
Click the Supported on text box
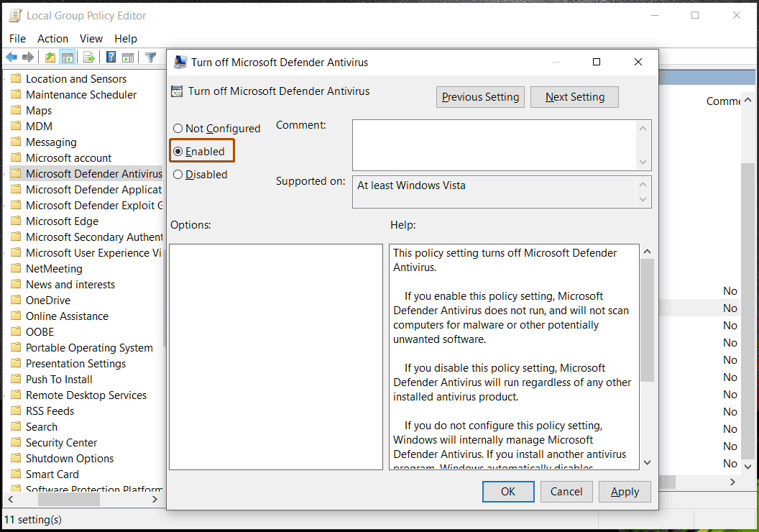click(494, 192)
